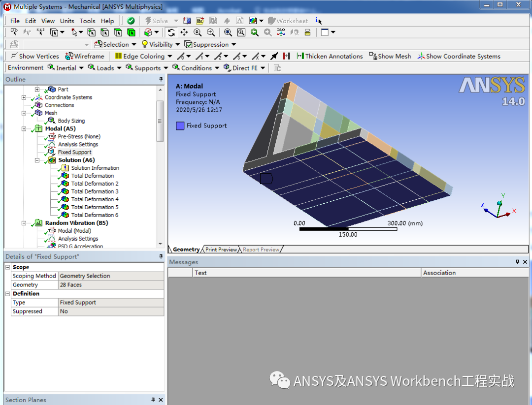The height and width of the screenshot is (405, 532).
Task: Expand the Part tree node
Action: point(37,90)
